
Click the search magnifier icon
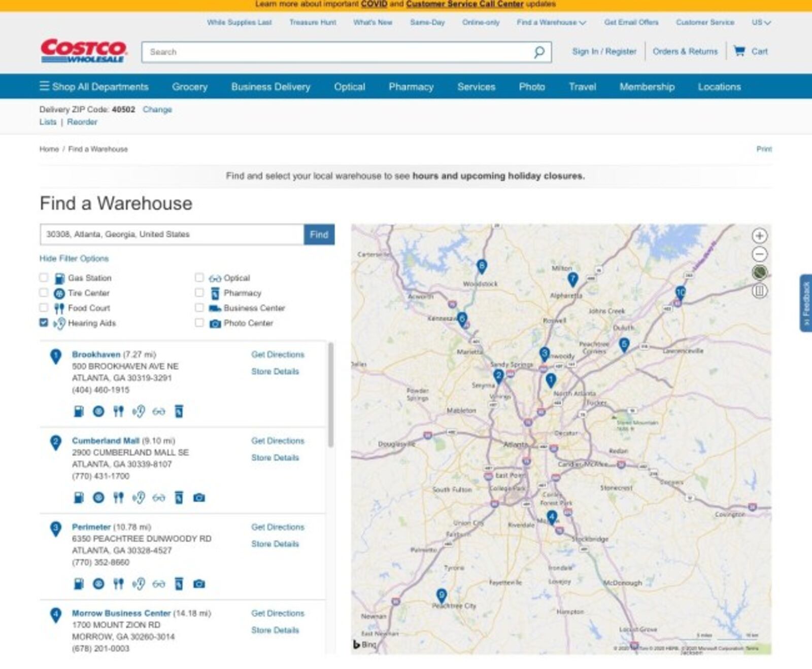click(x=539, y=52)
